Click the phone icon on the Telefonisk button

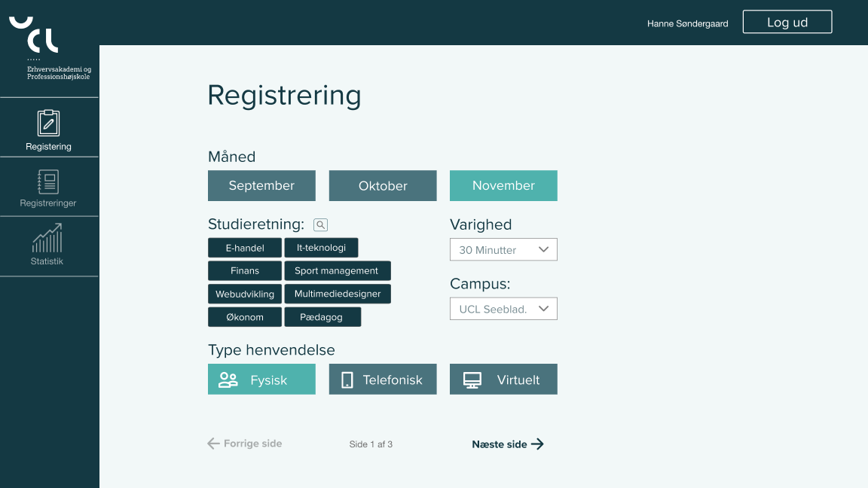(347, 380)
